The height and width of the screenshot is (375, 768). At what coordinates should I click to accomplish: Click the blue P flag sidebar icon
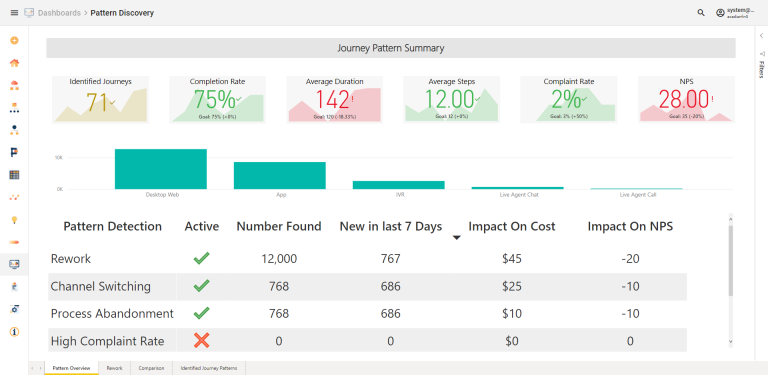(x=14, y=153)
